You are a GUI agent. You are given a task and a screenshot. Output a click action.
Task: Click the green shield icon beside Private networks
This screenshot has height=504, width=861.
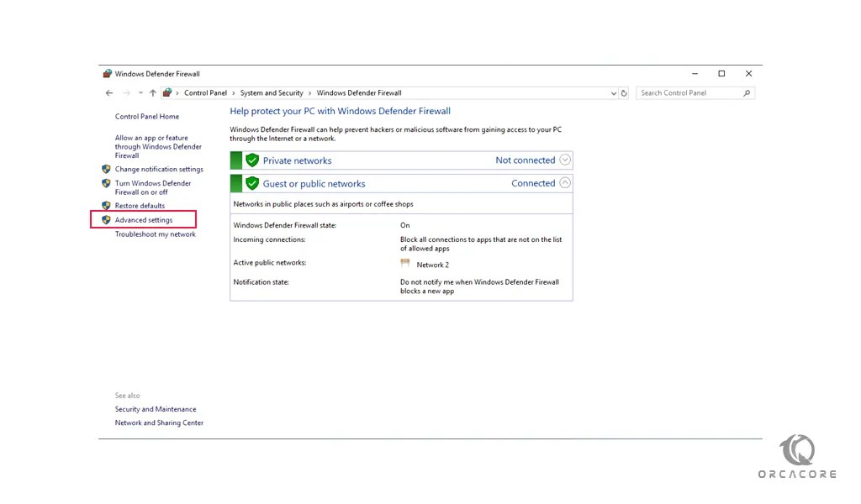251,160
